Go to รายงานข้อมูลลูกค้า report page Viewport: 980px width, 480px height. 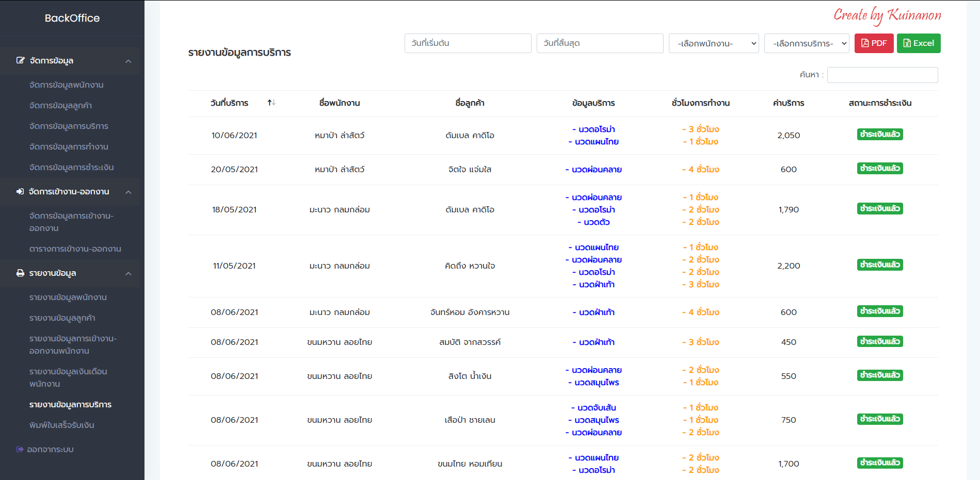coord(62,318)
